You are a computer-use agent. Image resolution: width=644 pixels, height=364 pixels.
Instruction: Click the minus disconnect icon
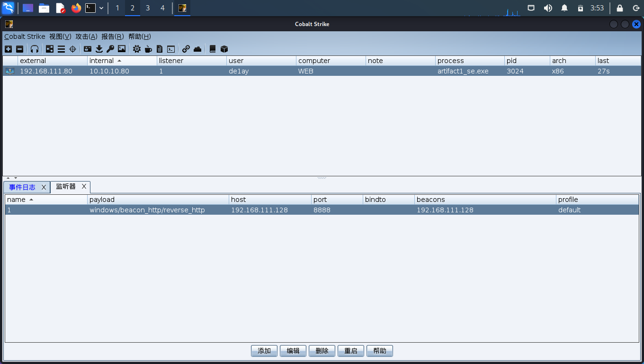[19, 49]
